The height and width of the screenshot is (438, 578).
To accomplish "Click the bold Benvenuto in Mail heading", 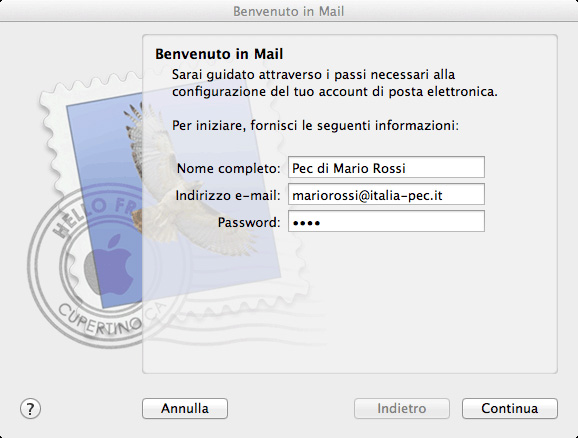I will point(219,54).
